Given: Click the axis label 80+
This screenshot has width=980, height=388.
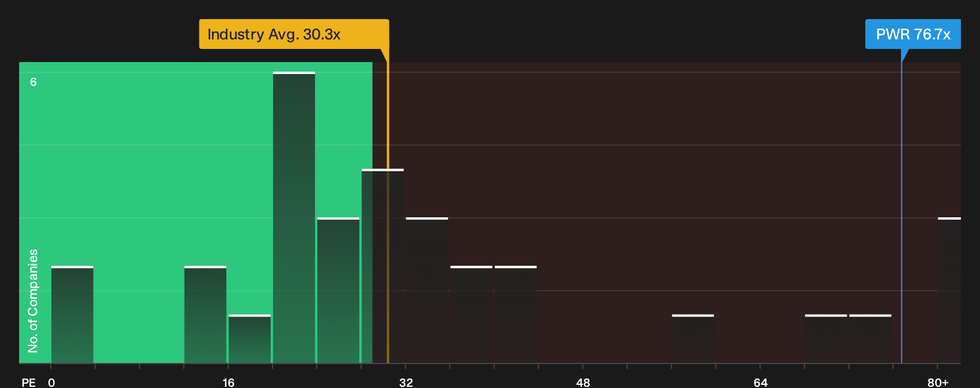Looking at the screenshot, I should (938, 382).
